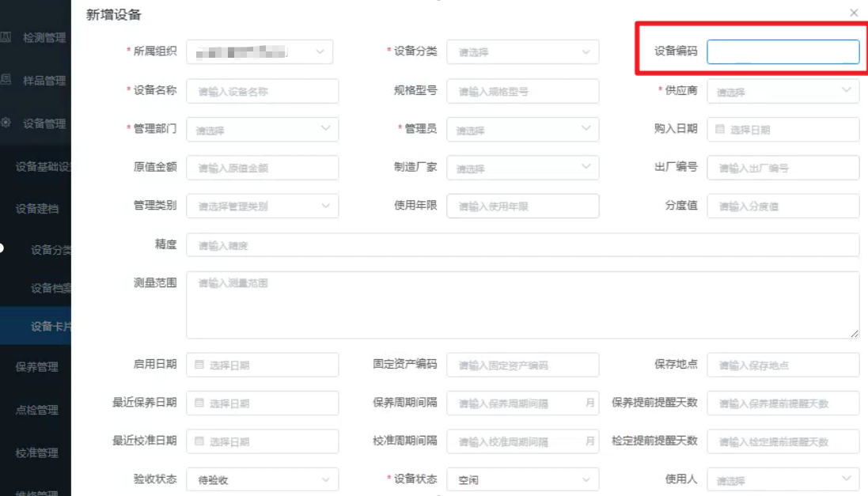Image resolution: width=868 pixels, height=496 pixels.
Task: Open the 启用日期 date picker
Action: coord(263,365)
